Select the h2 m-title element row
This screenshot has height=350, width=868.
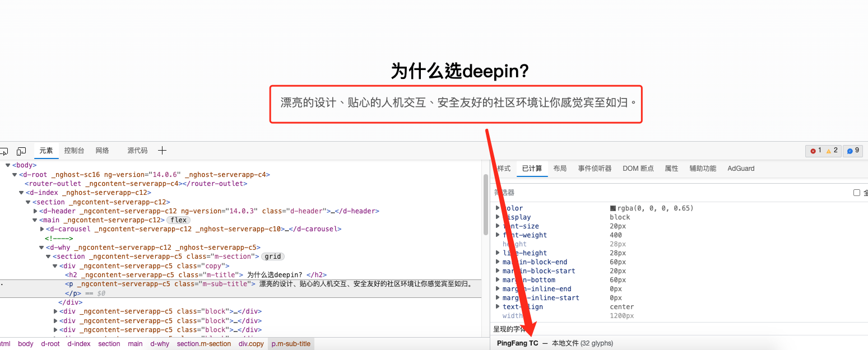click(196, 275)
